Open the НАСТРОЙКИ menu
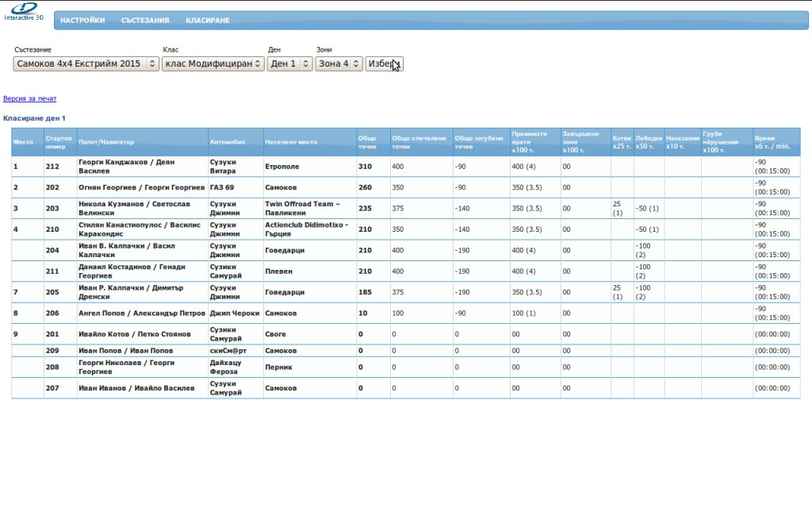812x508 pixels. tap(82, 21)
